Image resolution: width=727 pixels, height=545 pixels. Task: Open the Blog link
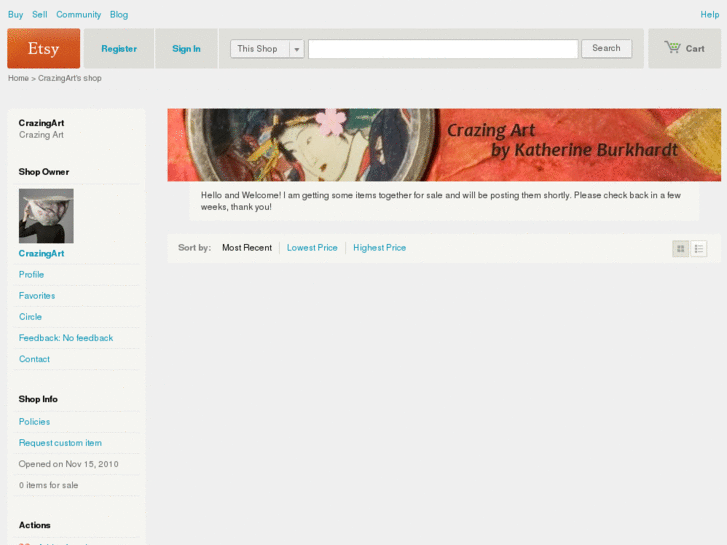pyautogui.click(x=119, y=15)
